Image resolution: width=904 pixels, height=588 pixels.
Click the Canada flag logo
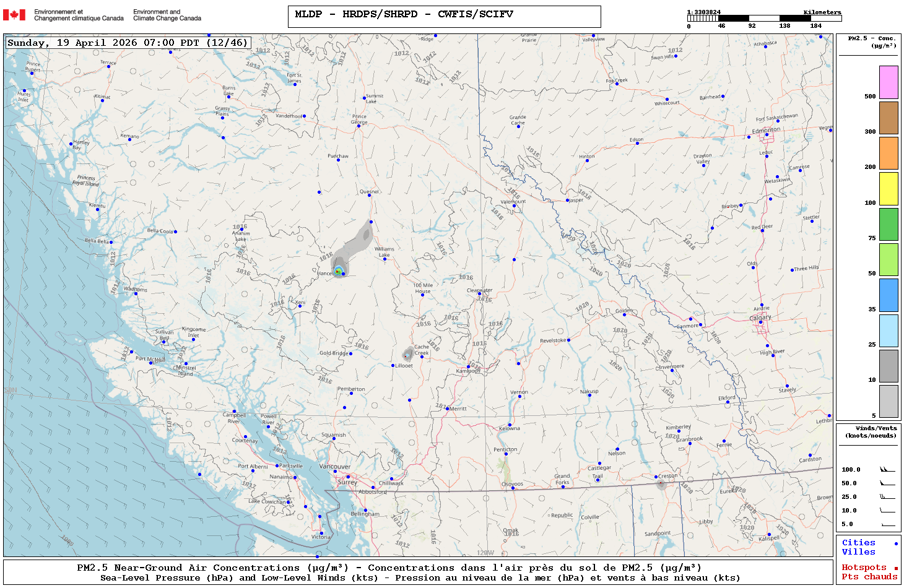(14, 15)
